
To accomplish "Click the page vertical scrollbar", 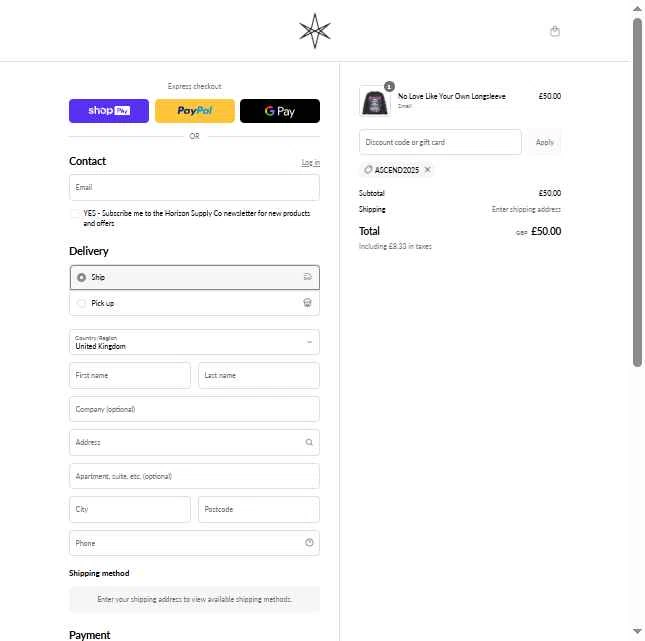I will 637,191.
